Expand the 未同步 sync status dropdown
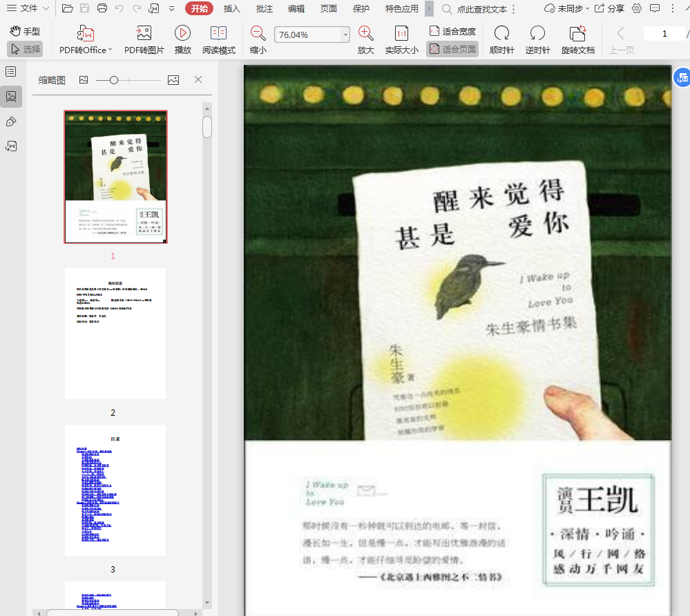The image size is (690, 616). (x=566, y=8)
